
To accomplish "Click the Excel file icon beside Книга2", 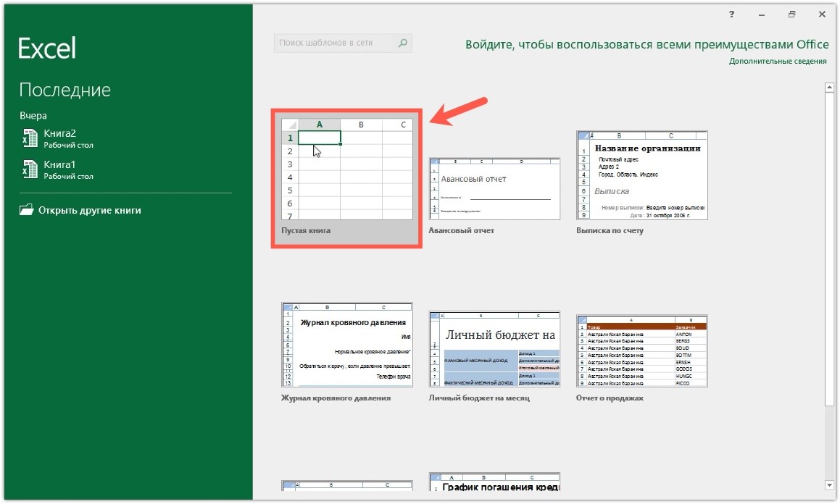I will 30,138.
